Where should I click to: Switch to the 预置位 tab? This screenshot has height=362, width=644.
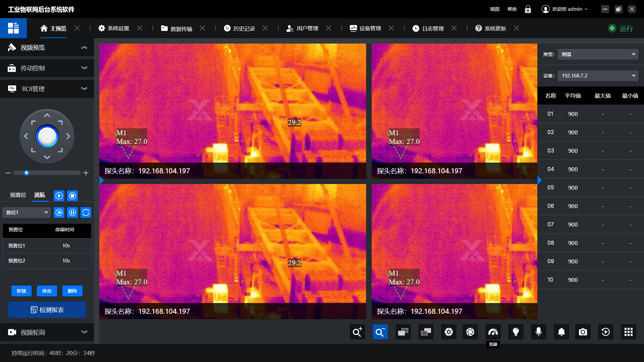(18, 195)
